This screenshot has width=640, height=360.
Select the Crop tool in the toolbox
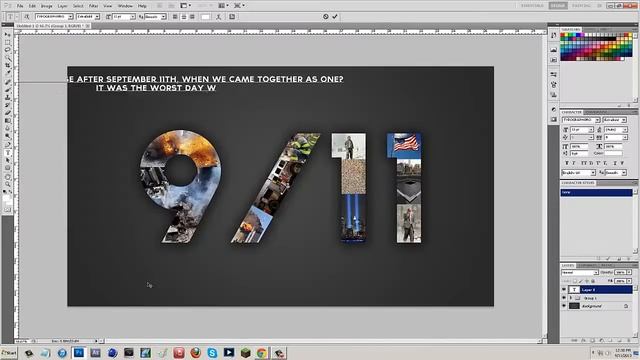[7, 65]
